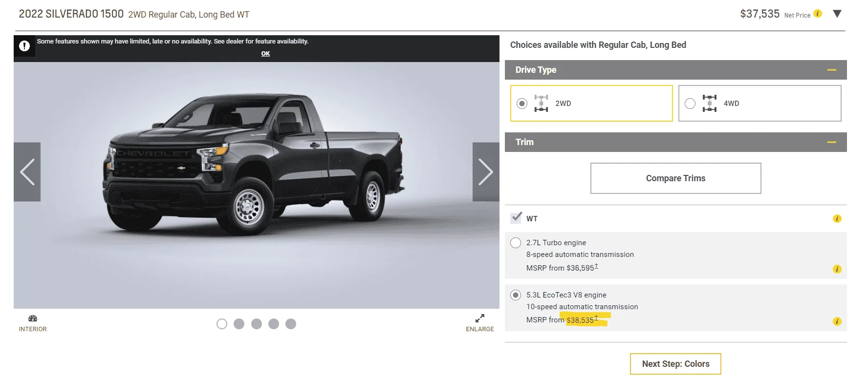
Task: Select the second image carousel dot
Action: click(239, 324)
